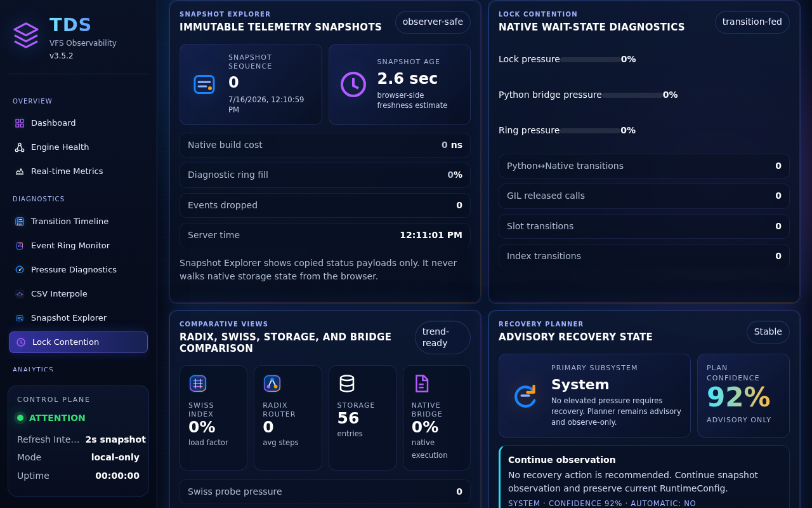
Task: Click the GIL released calls row
Action: click(x=644, y=196)
